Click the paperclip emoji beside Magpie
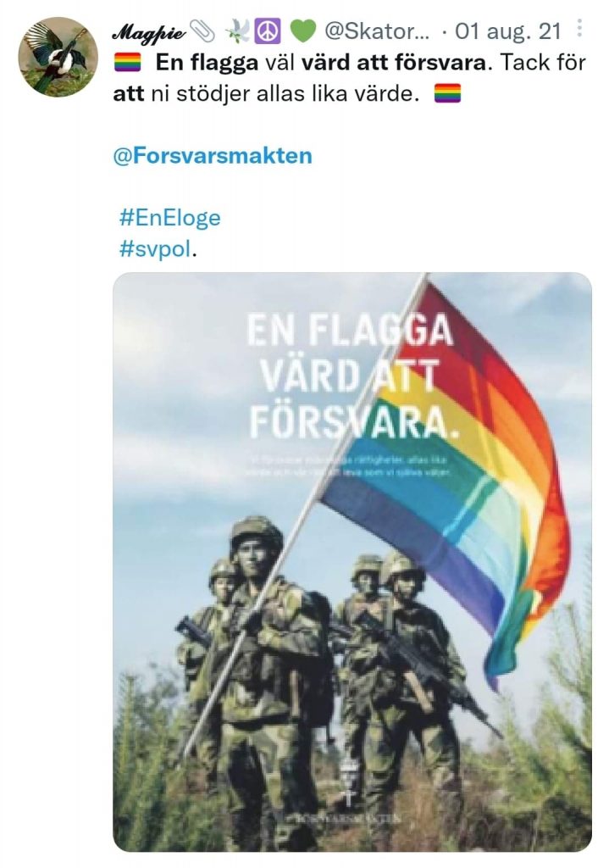This screenshot has width=609, height=868. pyautogui.click(x=202, y=31)
